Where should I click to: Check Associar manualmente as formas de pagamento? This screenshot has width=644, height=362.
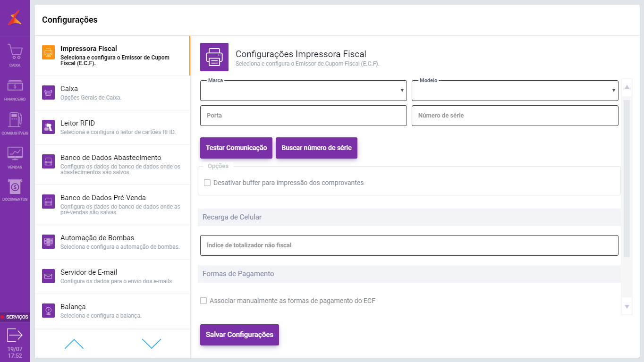pyautogui.click(x=203, y=301)
